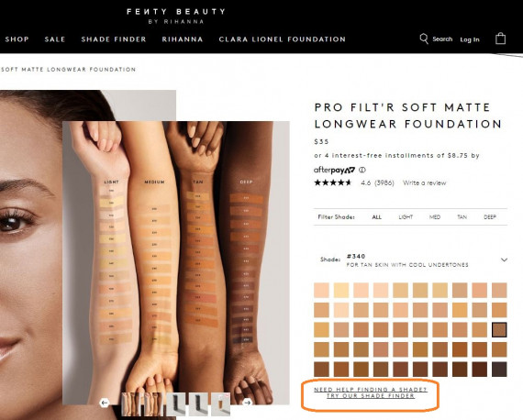Open the SHOP navigation menu
523x420 pixels.
pyautogui.click(x=17, y=39)
